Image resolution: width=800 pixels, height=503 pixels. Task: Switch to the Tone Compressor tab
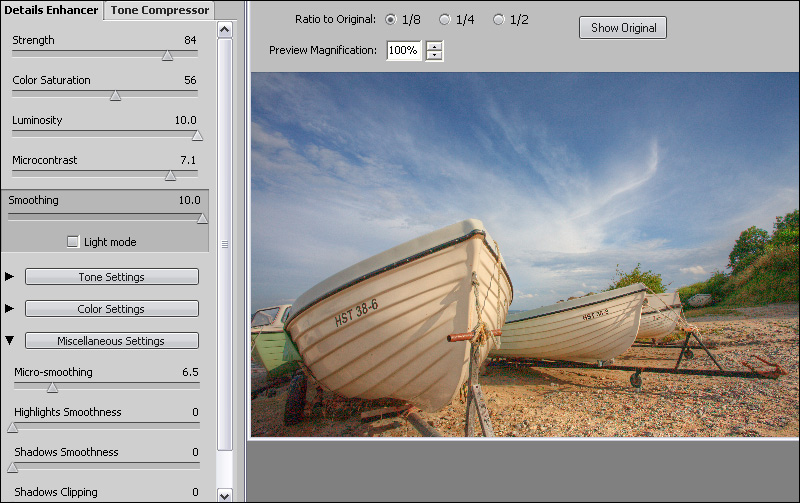[160, 10]
